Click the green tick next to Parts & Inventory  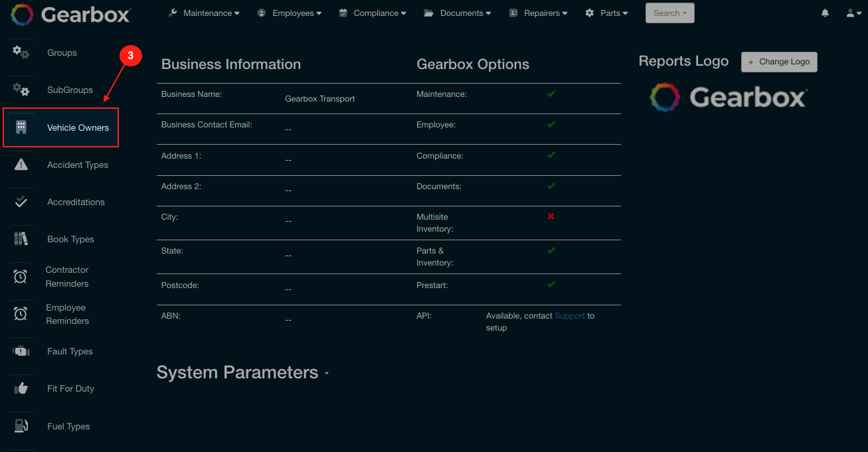click(551, 250)
